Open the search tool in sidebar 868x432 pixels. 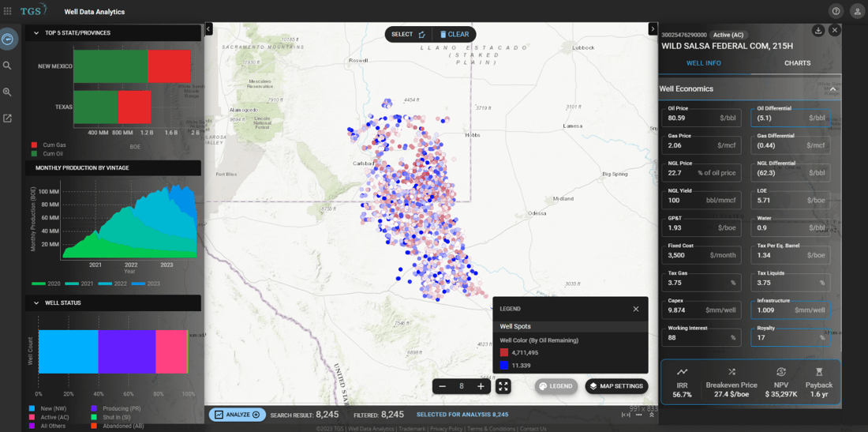tap(8, 66)
